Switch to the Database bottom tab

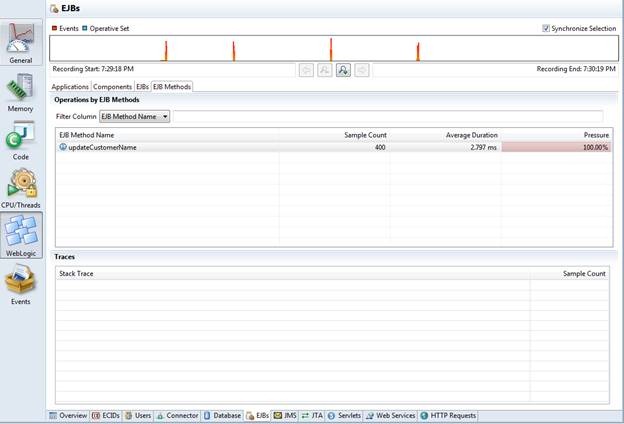point(222,415)
